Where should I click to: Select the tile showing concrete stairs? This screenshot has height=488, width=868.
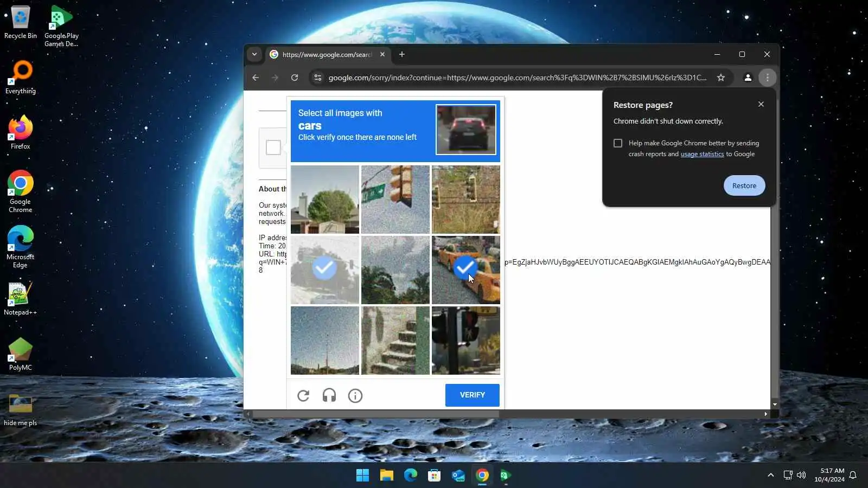coord(395,341)
